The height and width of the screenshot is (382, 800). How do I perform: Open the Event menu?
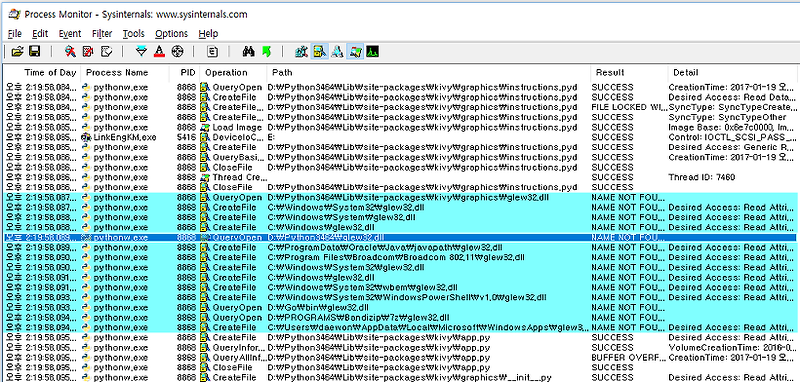pos(70,34)
